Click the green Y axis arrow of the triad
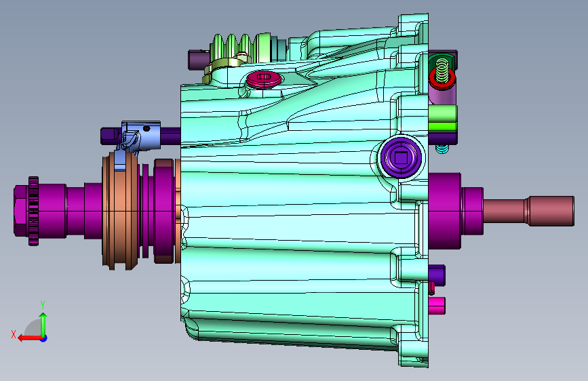Image resolution: width=588 pixels, height=381 pixels. point(43,324)
